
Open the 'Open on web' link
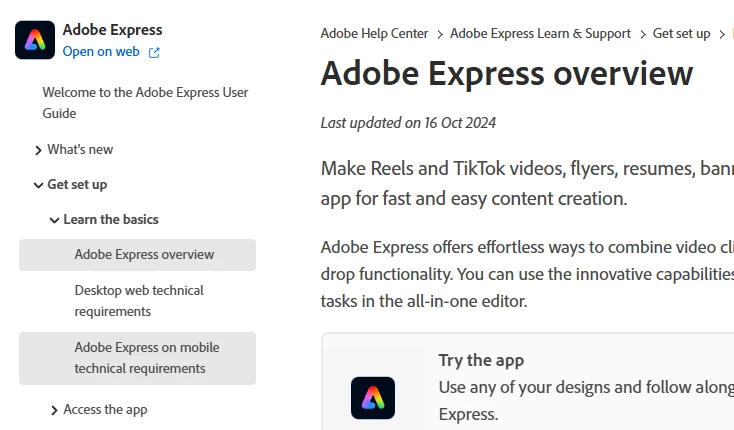pyautogui.click(x=101, y=51)
